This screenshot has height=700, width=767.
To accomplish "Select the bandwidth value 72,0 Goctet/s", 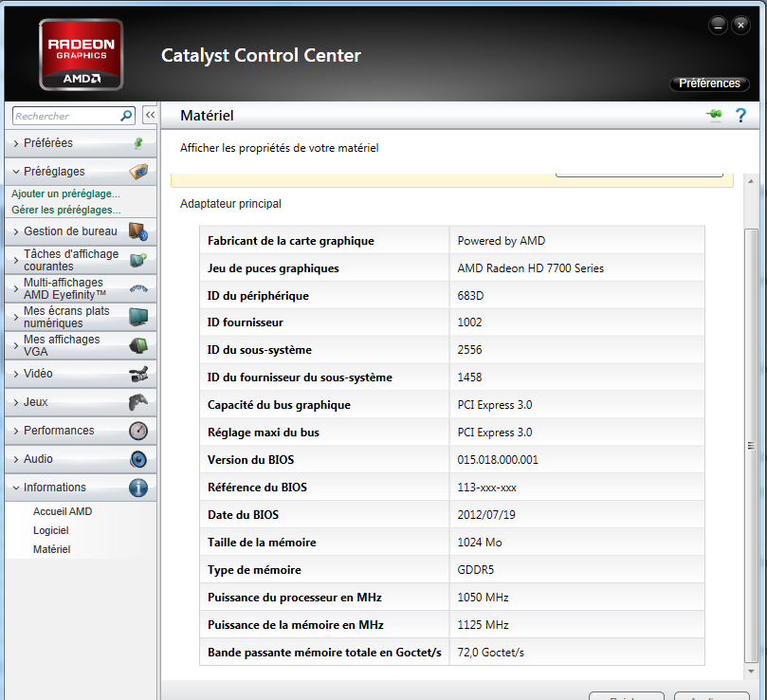I will (x=490, y=653).
